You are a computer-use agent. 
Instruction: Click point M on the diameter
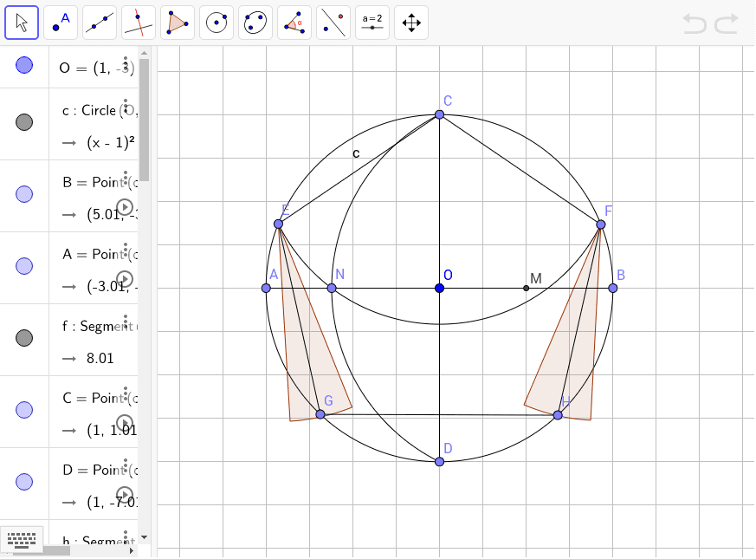pos(526,289)
